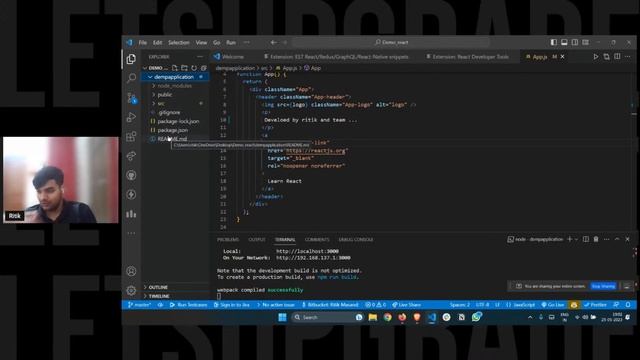640x360 pixels.
Task: Click Stop sharing button
Action: [603, 286]
